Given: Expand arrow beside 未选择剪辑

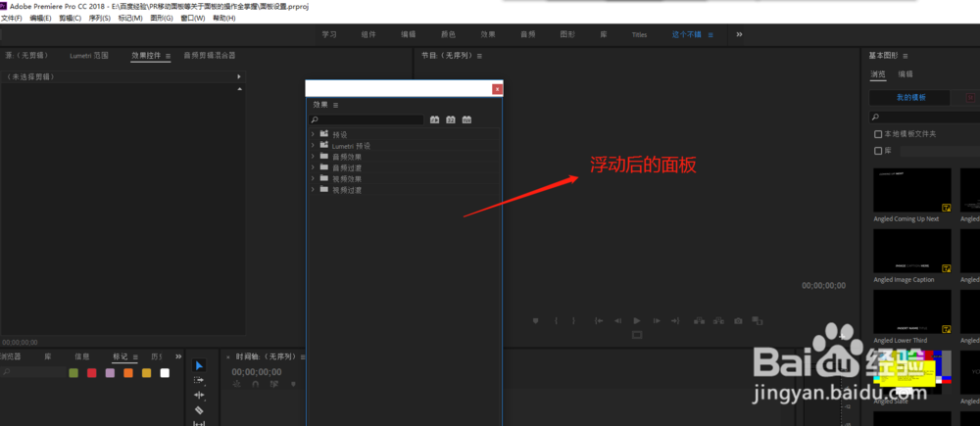Looking at the screenshot, I should [239, 76].
